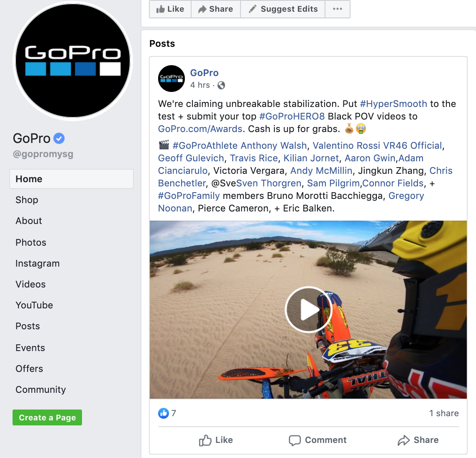The height and width of the screenshot is (458, 476).
Task: Share the post using bottom Share
Action: pos(418,440)
